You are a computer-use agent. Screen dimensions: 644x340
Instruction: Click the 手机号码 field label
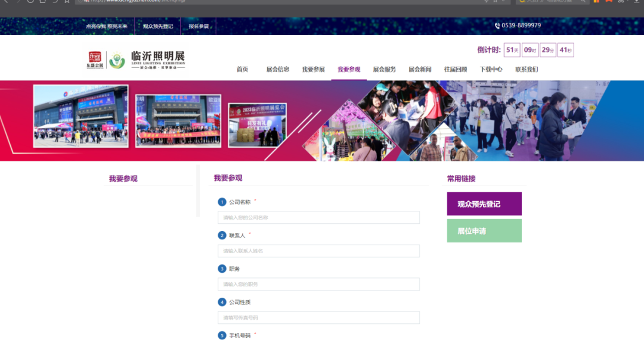coord(240,335)
